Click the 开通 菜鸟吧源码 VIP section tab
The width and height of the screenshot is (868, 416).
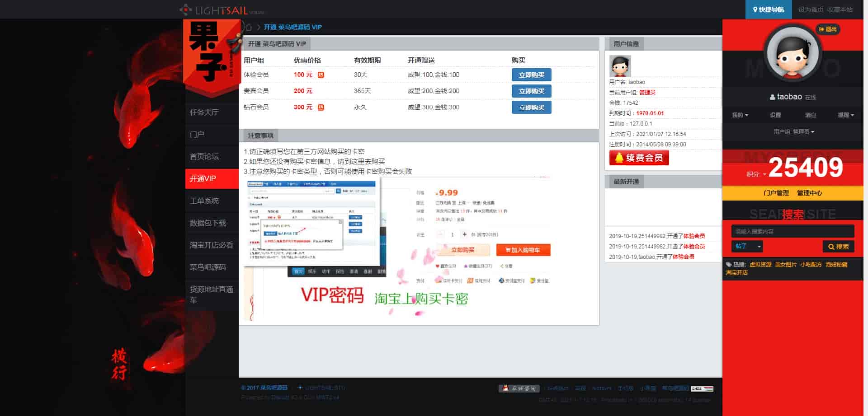(277, 44)
